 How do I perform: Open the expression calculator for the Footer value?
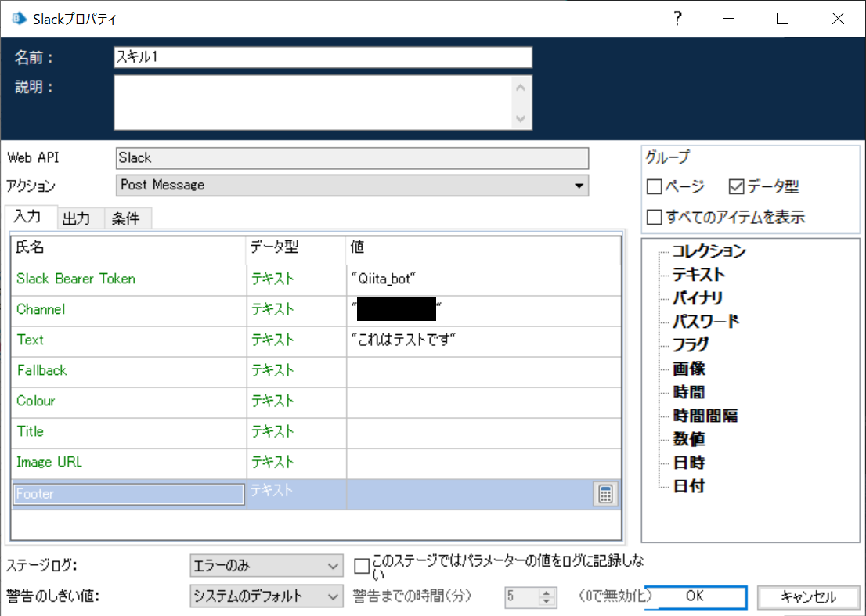pos(604,494)
